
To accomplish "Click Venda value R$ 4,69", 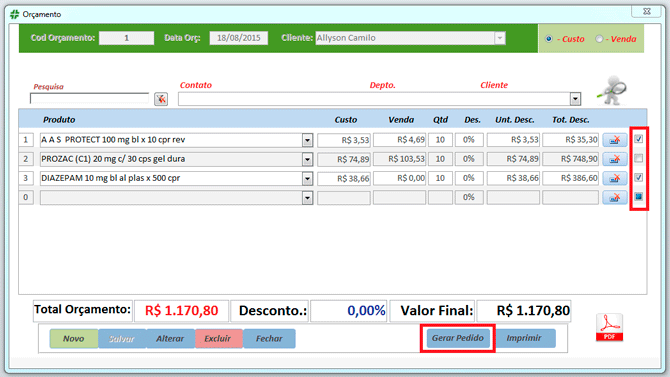I will 399,140.
